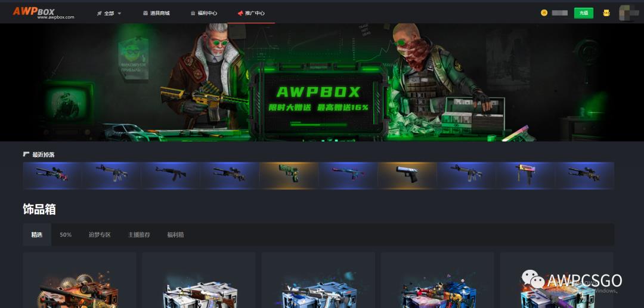644x308 pixels.
Task: Expand the 全部 dropdown menu
Action: [x=109, y=13]
